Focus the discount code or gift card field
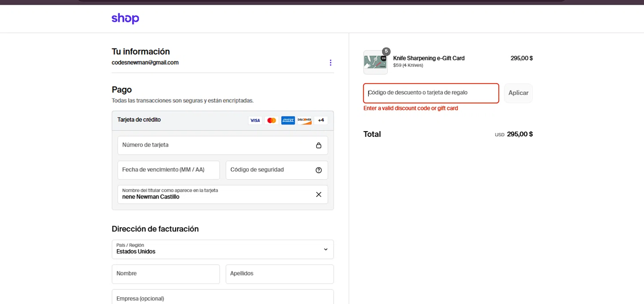The width and height of the screenshot is (644, 304). point(431,93)
